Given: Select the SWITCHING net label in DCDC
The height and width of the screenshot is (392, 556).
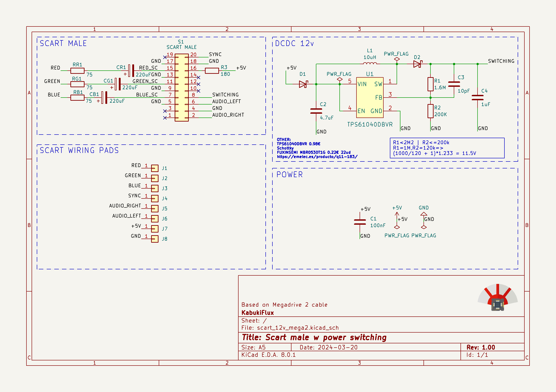Looking at the screenshot, I should pyautogui.click(x=501, y=61).
